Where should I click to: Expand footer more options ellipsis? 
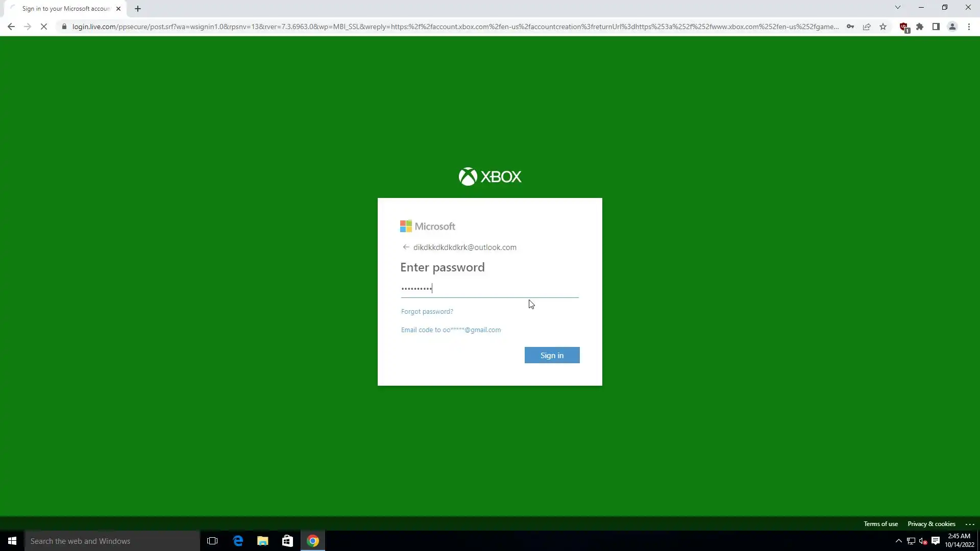pyautogui.click(x=970, y=524)
